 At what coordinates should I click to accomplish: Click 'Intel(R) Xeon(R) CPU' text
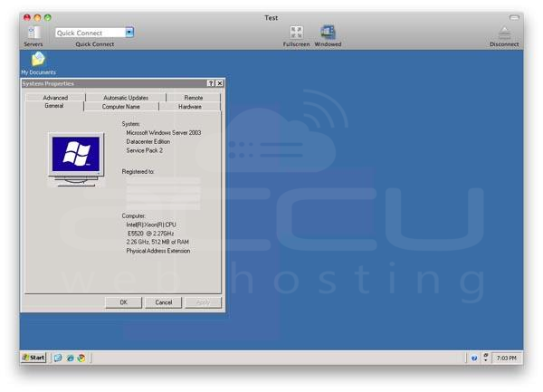point(151,225)
